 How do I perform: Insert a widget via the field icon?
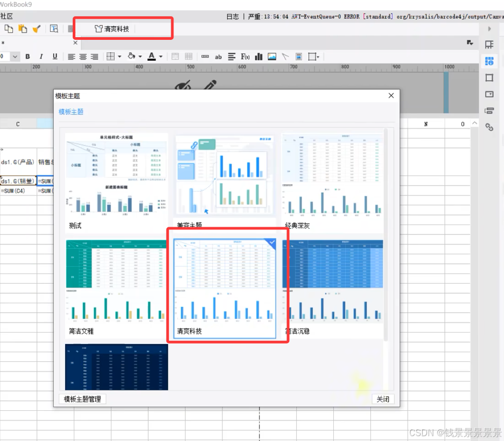[205, 57]
